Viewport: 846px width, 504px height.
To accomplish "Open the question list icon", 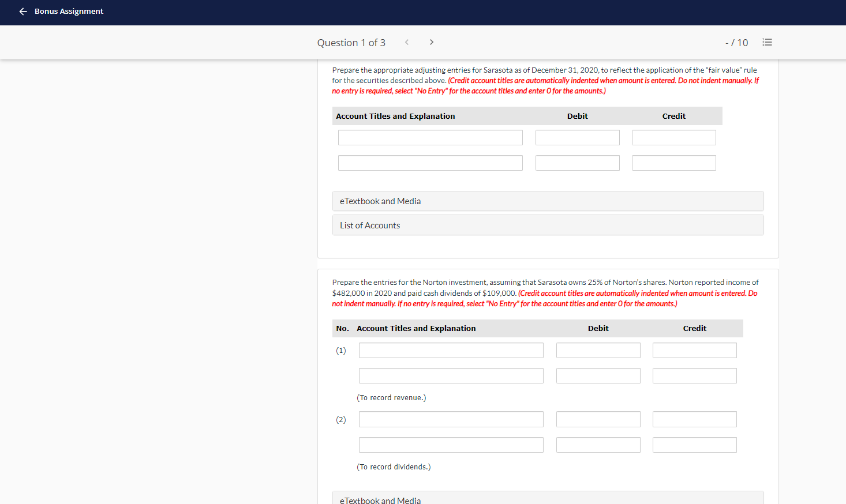I will 768,42.
